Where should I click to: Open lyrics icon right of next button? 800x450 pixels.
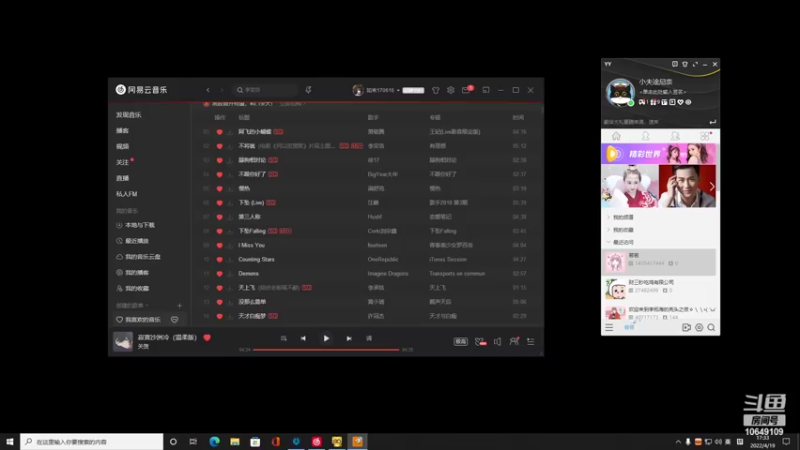click(x=369, y=338)
